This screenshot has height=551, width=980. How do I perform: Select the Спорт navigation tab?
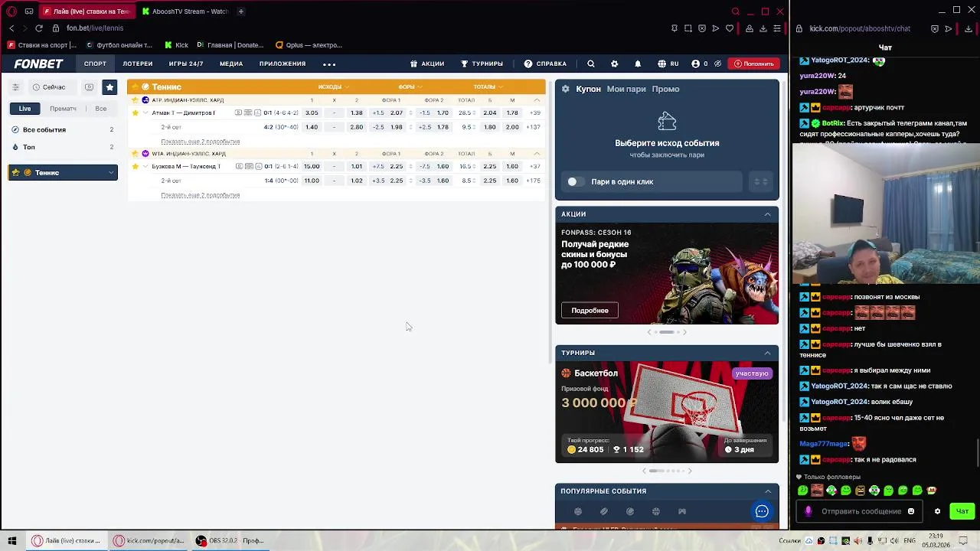[x=95, y=64]
